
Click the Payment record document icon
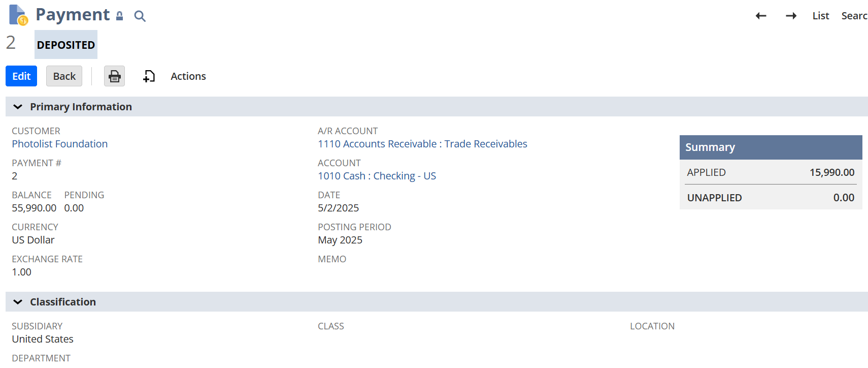[18, 15]
